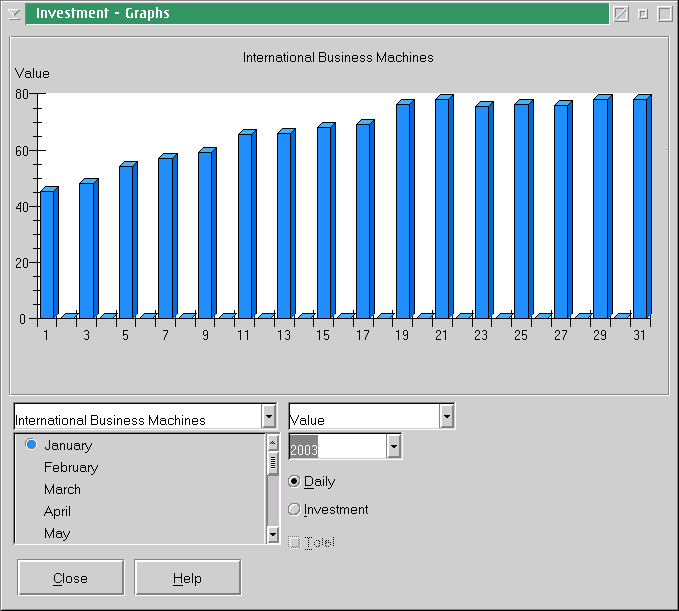
Task: Click the Investment - Graphs title bar
Action: (317, 14)
